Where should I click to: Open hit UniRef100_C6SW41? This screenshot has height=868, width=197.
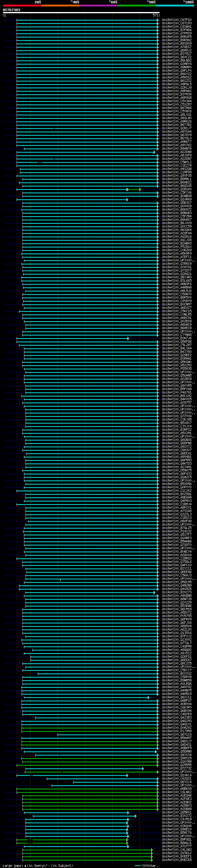point(177,26)
